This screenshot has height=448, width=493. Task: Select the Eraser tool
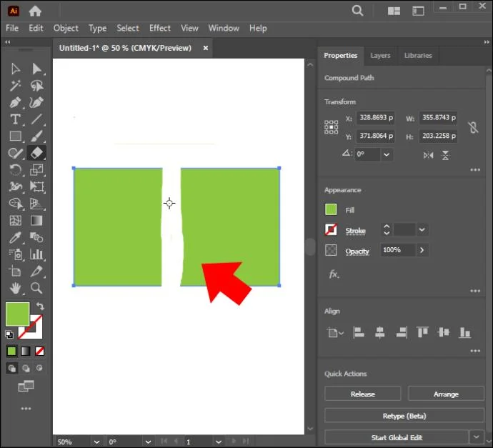tap(36, 153)
